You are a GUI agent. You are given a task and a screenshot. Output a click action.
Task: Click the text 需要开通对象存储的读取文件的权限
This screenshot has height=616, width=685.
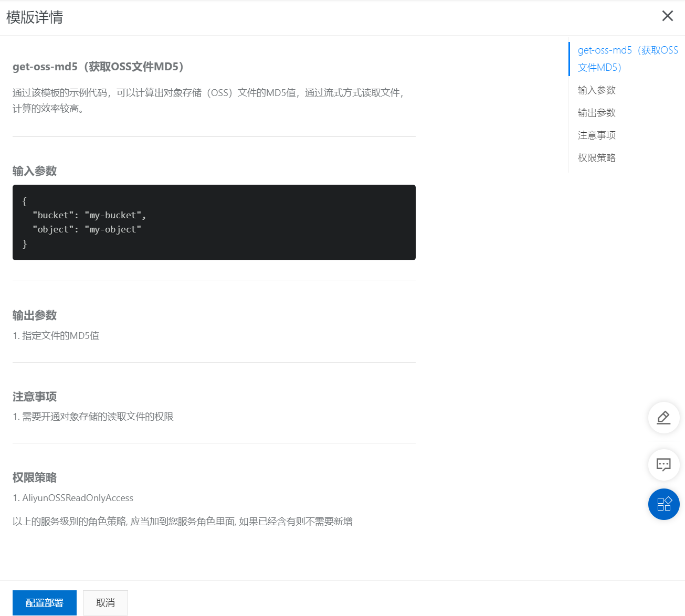(x=98, y=417)
